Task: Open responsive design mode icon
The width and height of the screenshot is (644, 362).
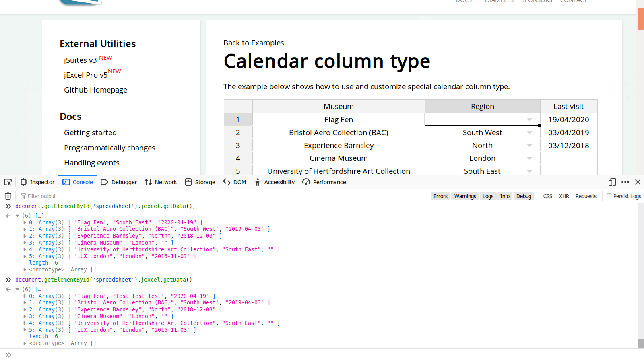Action: click(x=612, y=182)
